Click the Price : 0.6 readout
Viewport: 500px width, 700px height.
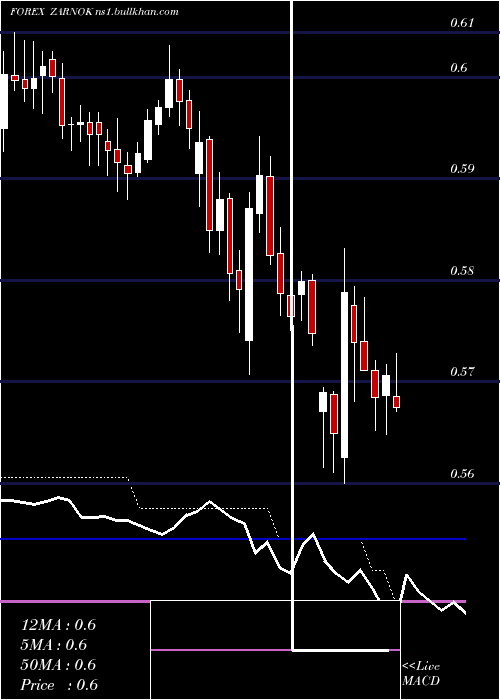pos(59,685)
